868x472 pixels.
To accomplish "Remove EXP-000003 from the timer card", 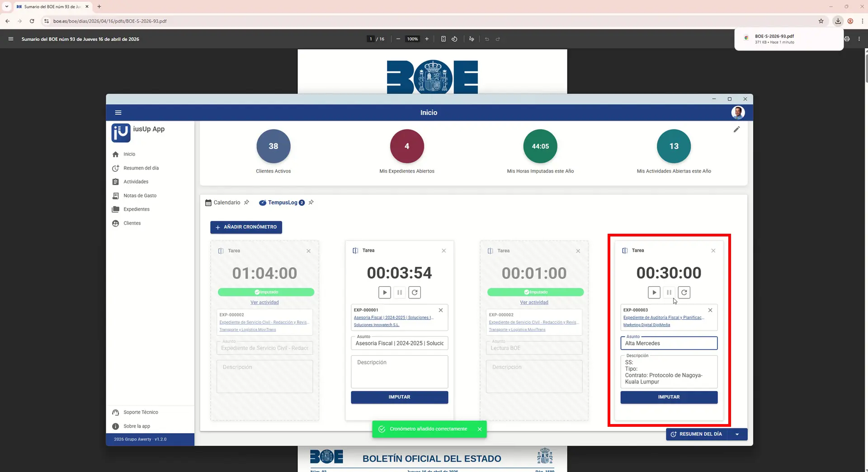I will (x=710, y=310).
